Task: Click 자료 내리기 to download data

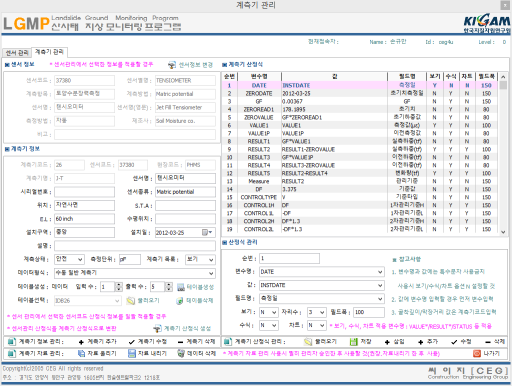Action: (147, 353)
